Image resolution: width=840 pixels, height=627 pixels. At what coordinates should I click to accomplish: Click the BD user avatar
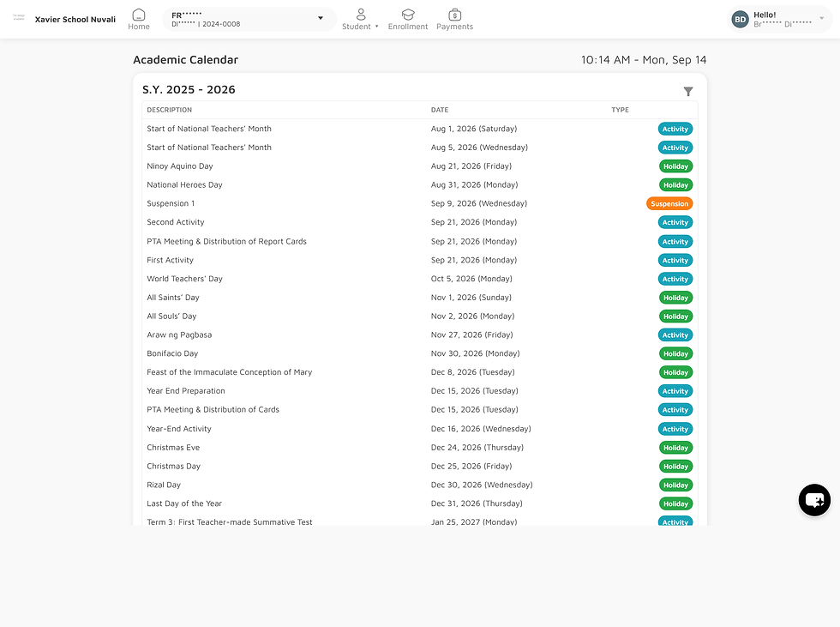click(741, 19)
